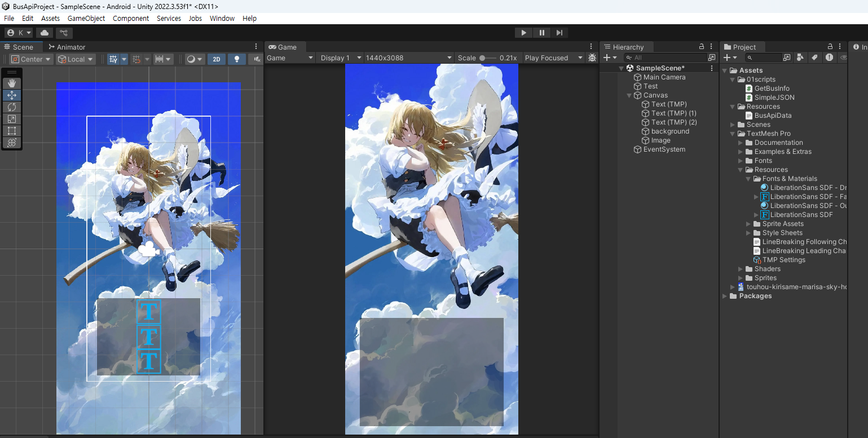The height and width of the screenshot is (438, 868).
Task: Open the version control button
Action: point(63,33)
